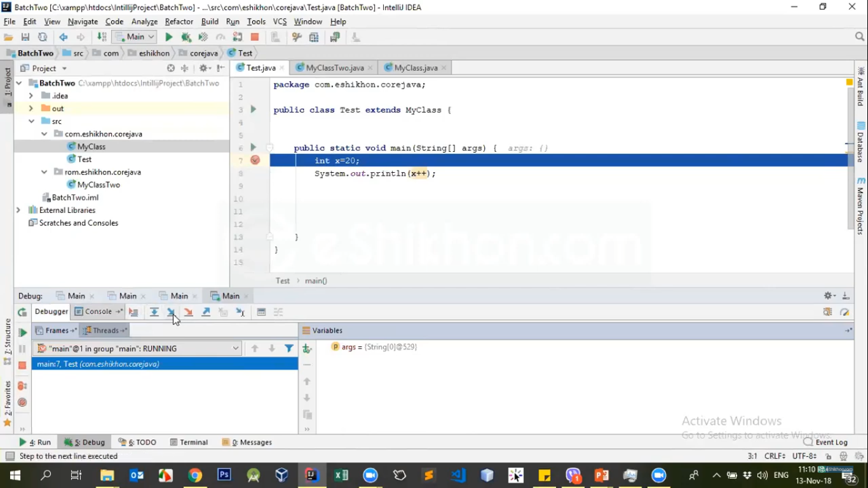868x488 pixels.
Task: Click the Debug bug icon in top toolbar
Action: coord(186,37)
